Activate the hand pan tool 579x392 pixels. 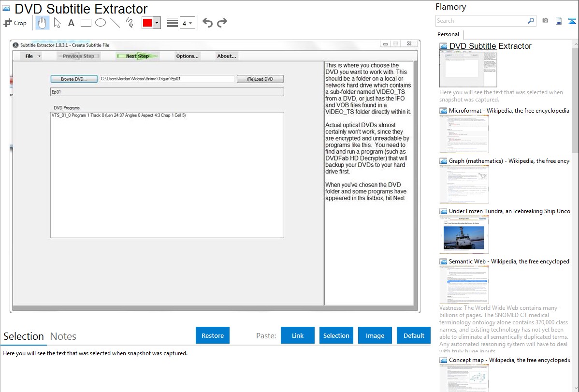point(42,23)
